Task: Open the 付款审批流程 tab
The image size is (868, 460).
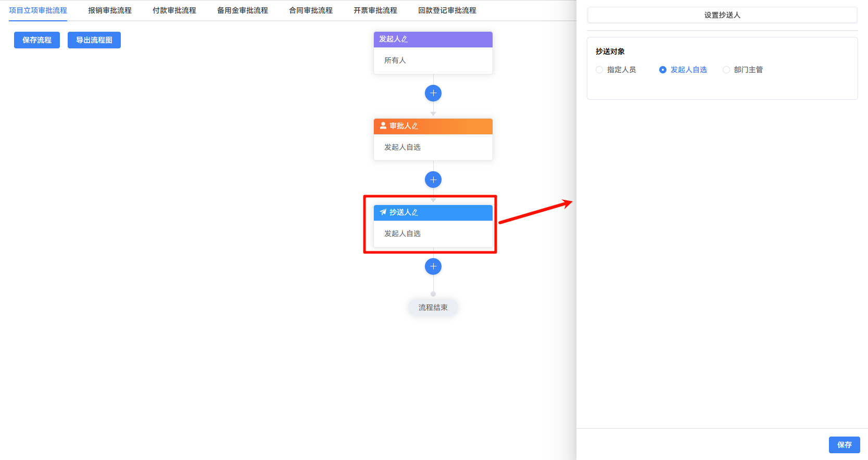Action: point(174,10)
